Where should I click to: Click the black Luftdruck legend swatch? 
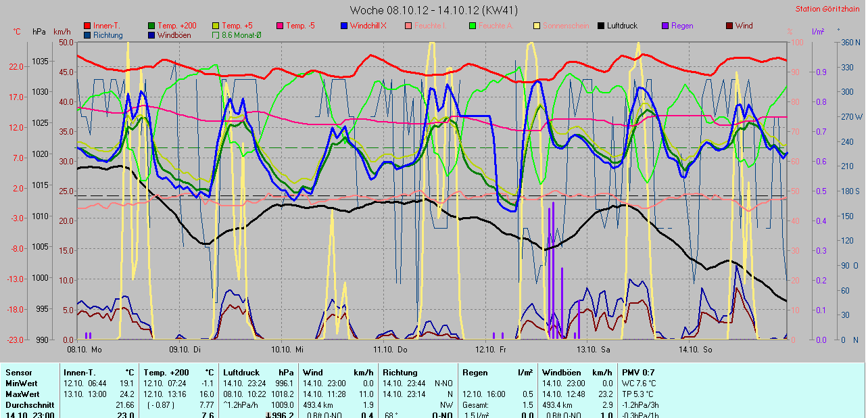[x=601, y=26]
